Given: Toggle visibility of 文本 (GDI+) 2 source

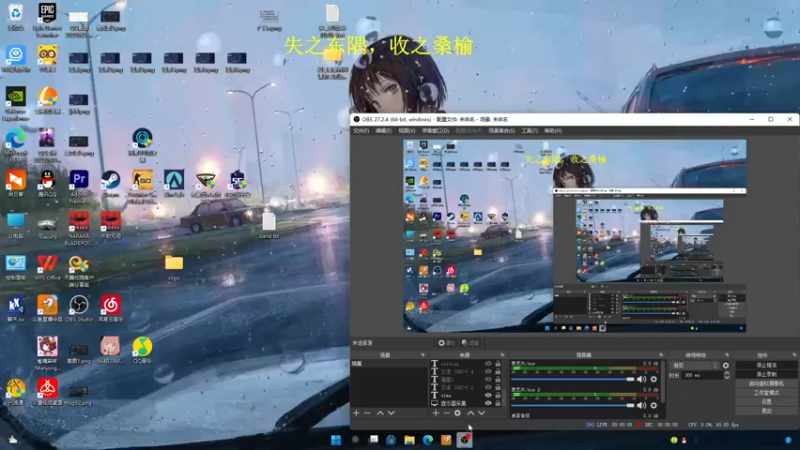Looking at the screenshot, I should coord(488,387).
